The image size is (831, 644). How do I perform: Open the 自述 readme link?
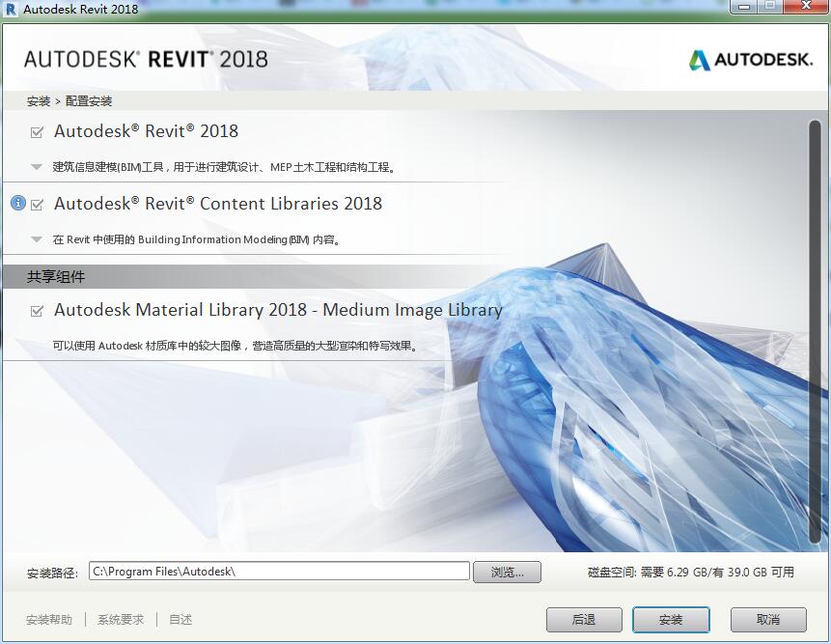click(x=180, y=620)
